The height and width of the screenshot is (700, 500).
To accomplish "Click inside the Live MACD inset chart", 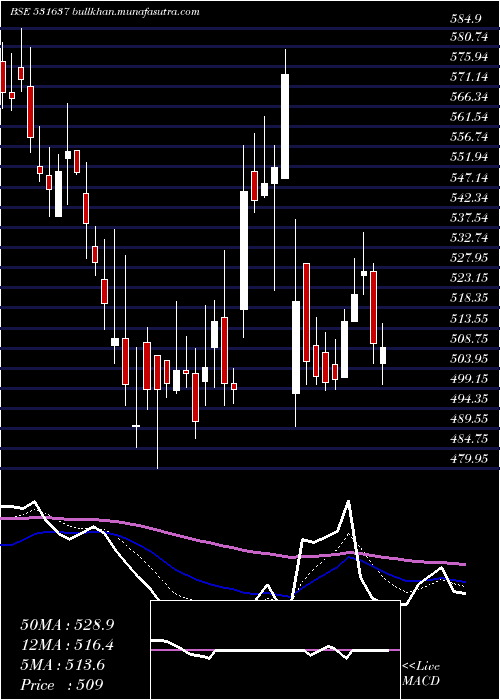I will point(275,650).
